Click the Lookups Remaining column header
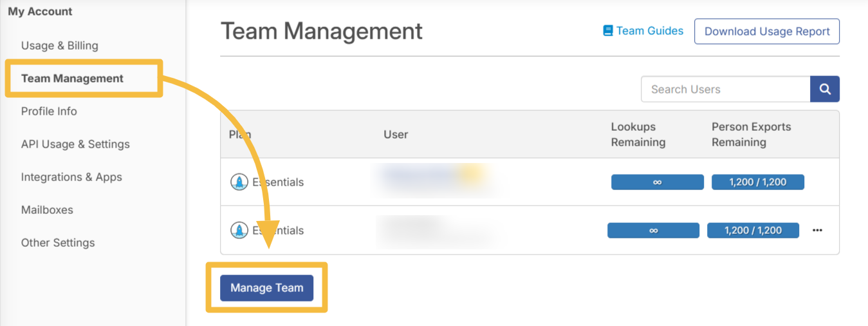Viewport: 868px width, 326px height. [638, 135]
